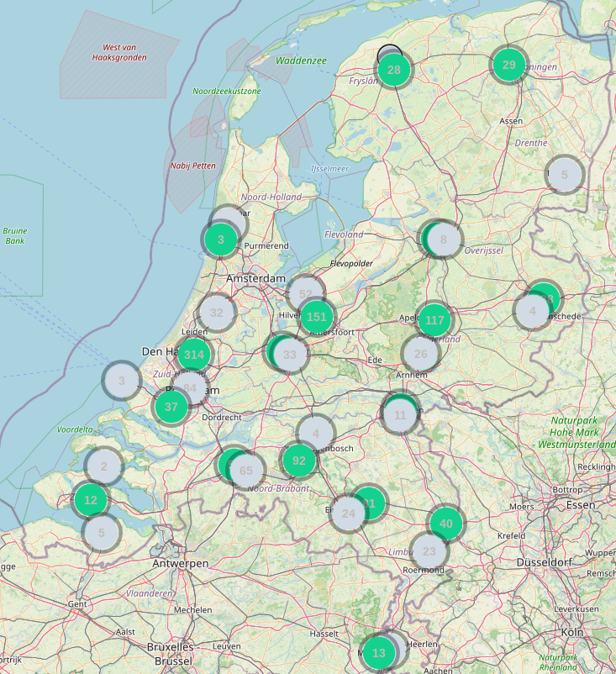Click the Bruine Bank label
Viewport: 616px width, 674px height.
(15, 236)
